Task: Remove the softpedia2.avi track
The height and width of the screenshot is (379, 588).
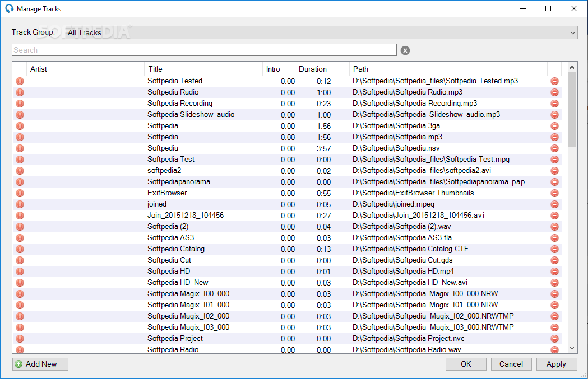Action: point(554,171)
